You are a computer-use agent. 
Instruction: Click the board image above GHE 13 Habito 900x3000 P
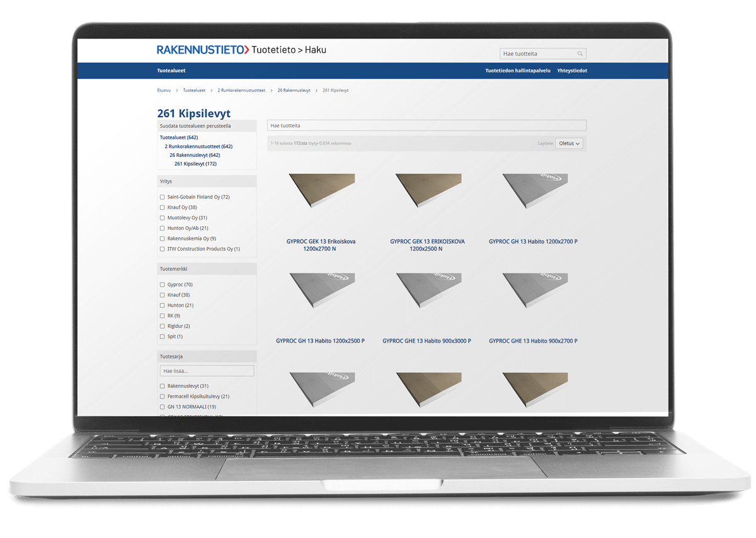pos(428,290)
